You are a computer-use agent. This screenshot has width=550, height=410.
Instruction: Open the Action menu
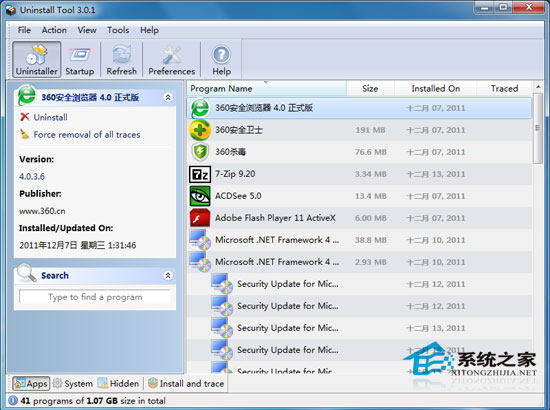54,30
